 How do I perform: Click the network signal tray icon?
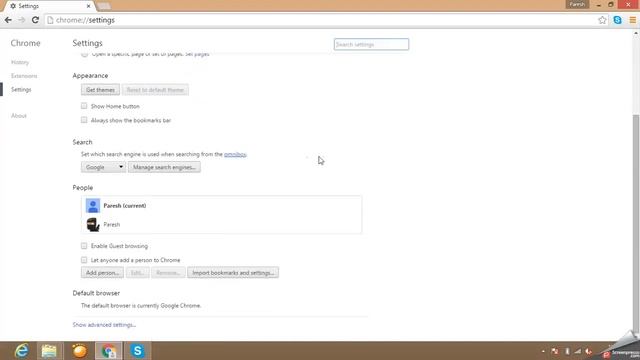(x=578, y=351)
